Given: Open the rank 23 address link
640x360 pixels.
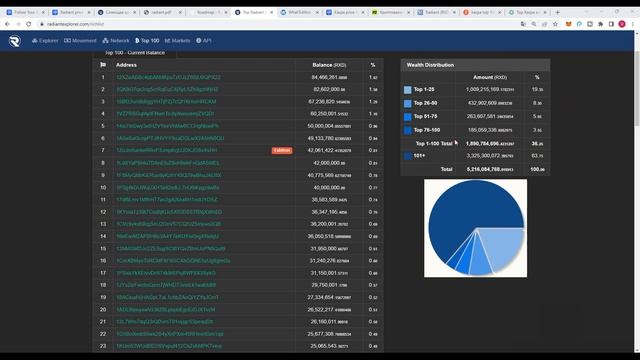Looking at the screenshot, I should pyautogui.click(x=169, y=346).
